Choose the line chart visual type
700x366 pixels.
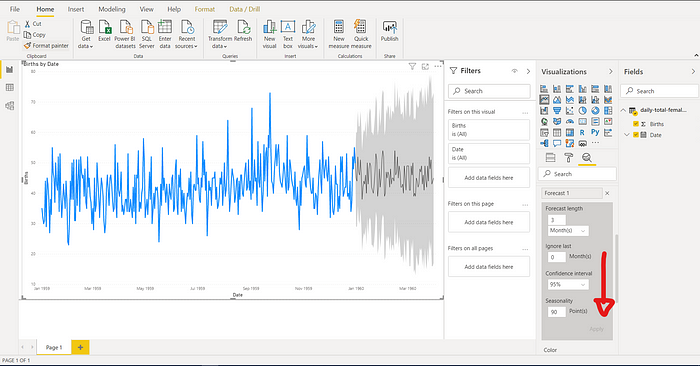point(544,100)
